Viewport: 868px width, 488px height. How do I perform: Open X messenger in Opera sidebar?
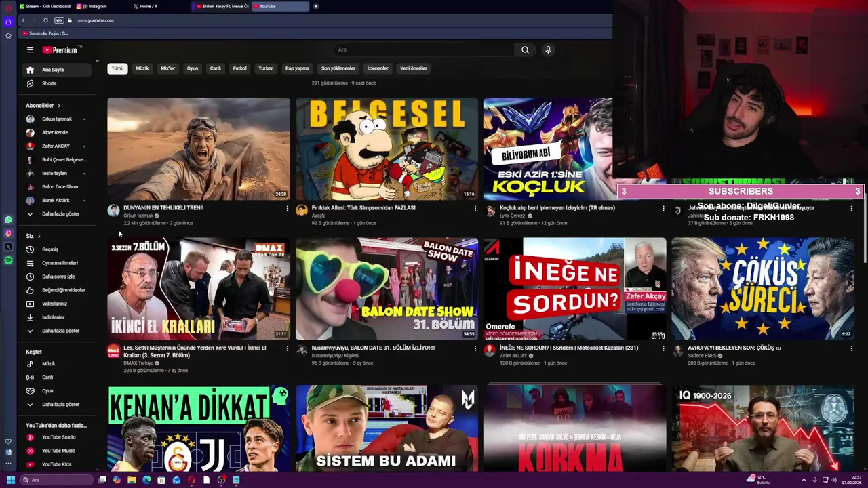coord(8,247)
